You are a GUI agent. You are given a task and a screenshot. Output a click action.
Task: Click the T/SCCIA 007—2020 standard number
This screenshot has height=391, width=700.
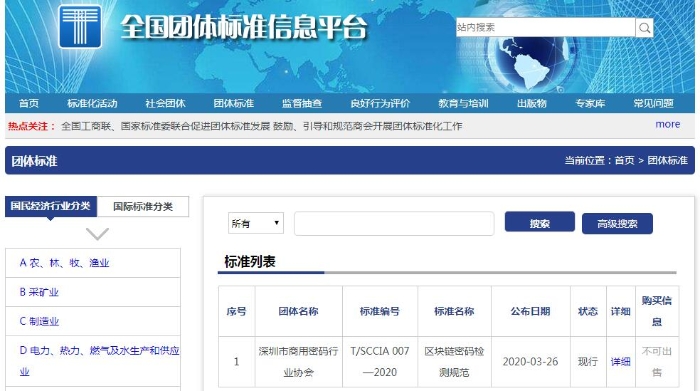(380, 362)
